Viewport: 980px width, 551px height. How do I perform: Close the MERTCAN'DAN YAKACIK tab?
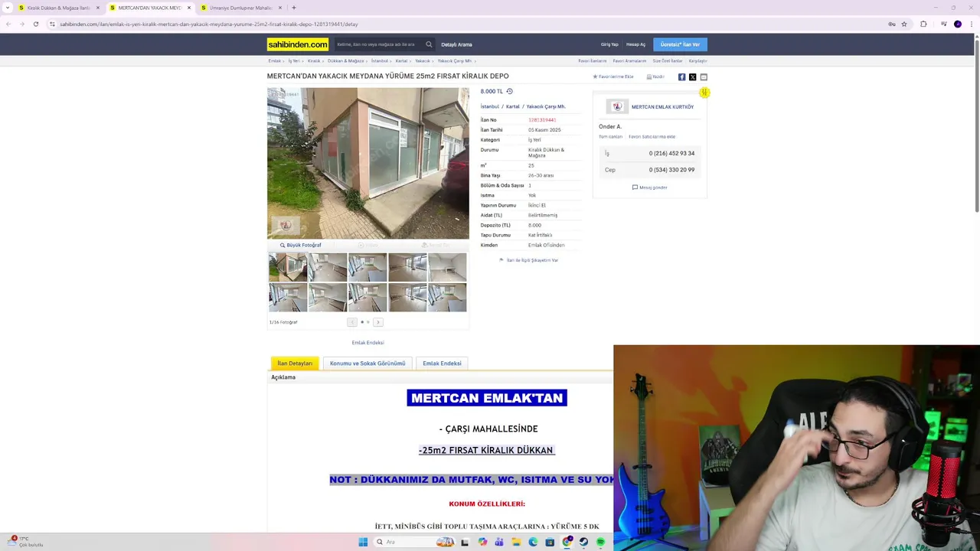[x=189, y=8]
